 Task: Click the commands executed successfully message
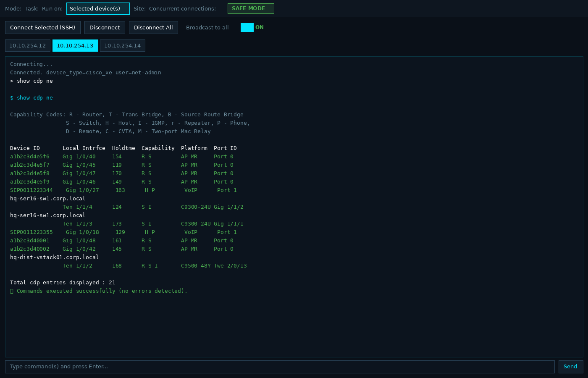[99, 291]
